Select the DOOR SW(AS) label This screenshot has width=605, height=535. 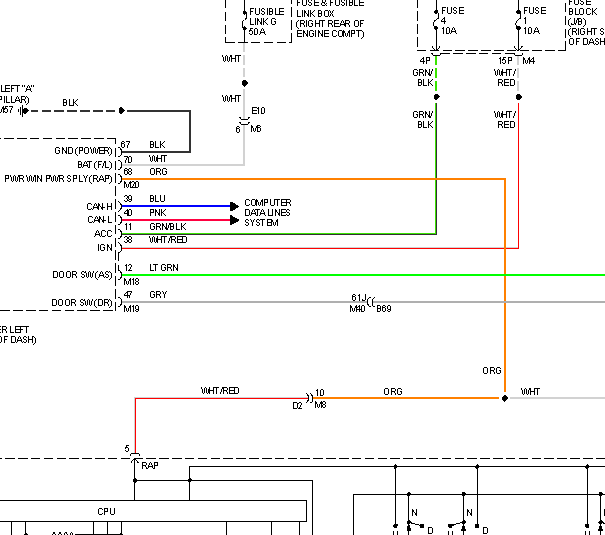[x=82, y=275]
